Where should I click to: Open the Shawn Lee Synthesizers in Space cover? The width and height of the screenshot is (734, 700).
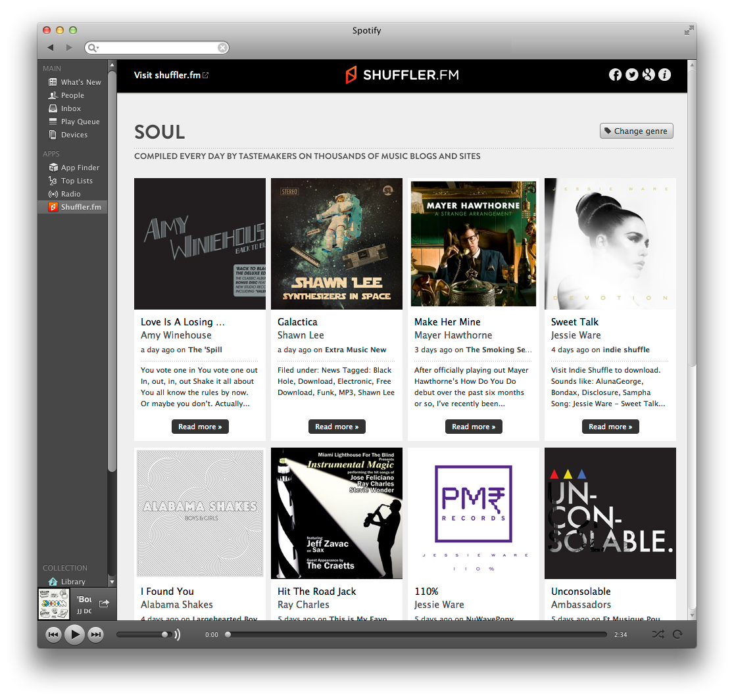337,244
